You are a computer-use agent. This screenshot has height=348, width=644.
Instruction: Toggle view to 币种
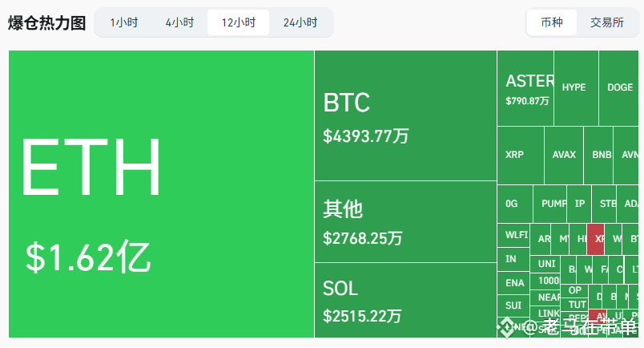tap(552, 22)
